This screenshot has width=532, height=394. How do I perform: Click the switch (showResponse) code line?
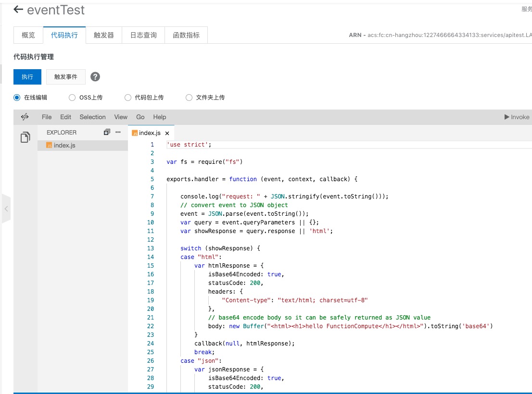[x=220, y=248]
